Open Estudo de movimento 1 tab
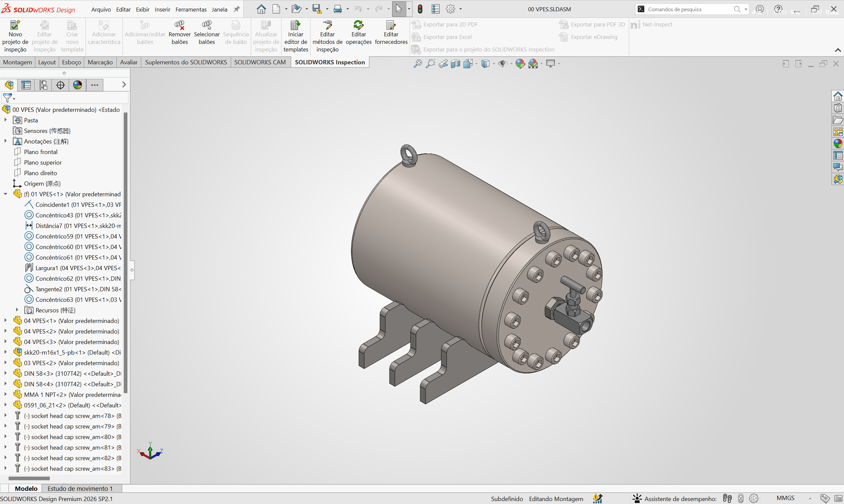Screen dimensions: 844x504 tap(80, 488)
